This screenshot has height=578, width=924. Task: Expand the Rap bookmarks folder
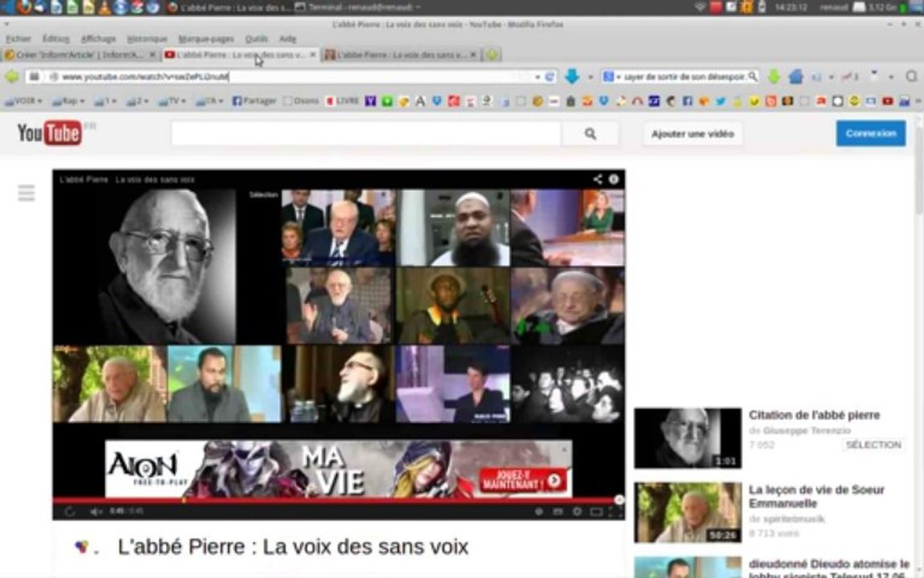tap(69, 101)
